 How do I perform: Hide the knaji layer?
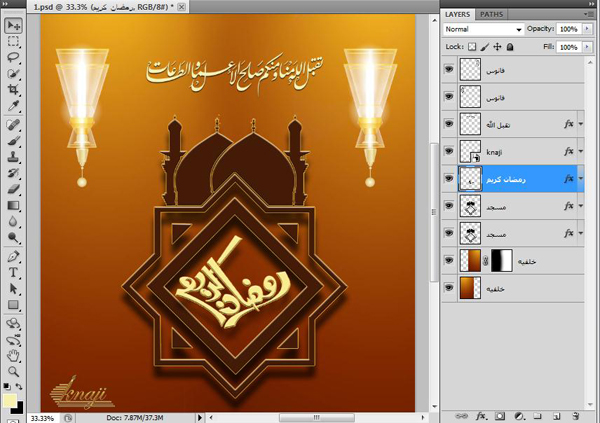pos(448,150)
